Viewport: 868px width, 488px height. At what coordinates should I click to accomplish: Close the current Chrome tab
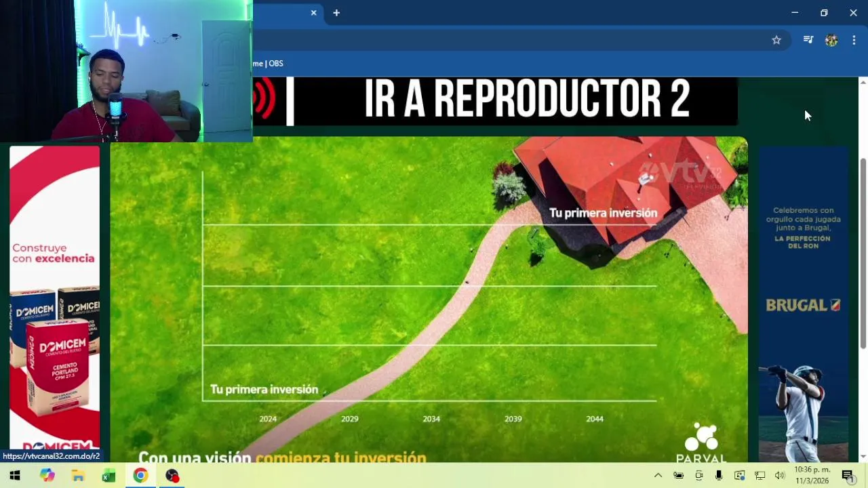point(313,13)
